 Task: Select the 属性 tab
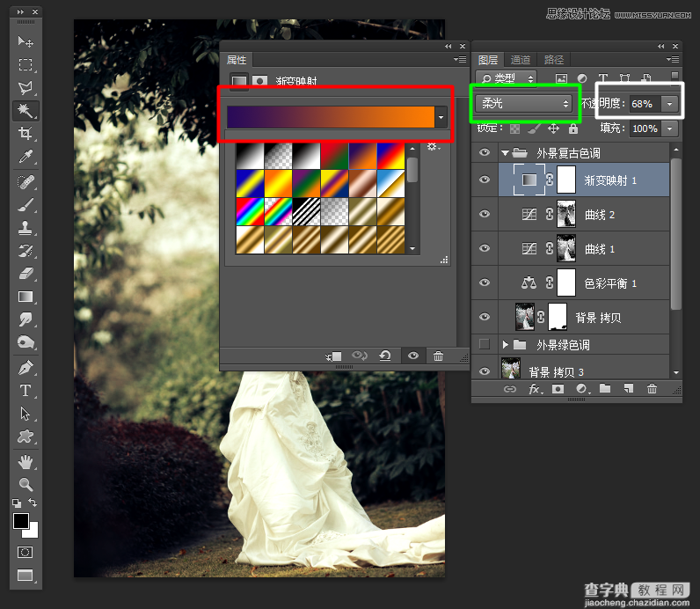coord(237,60)
